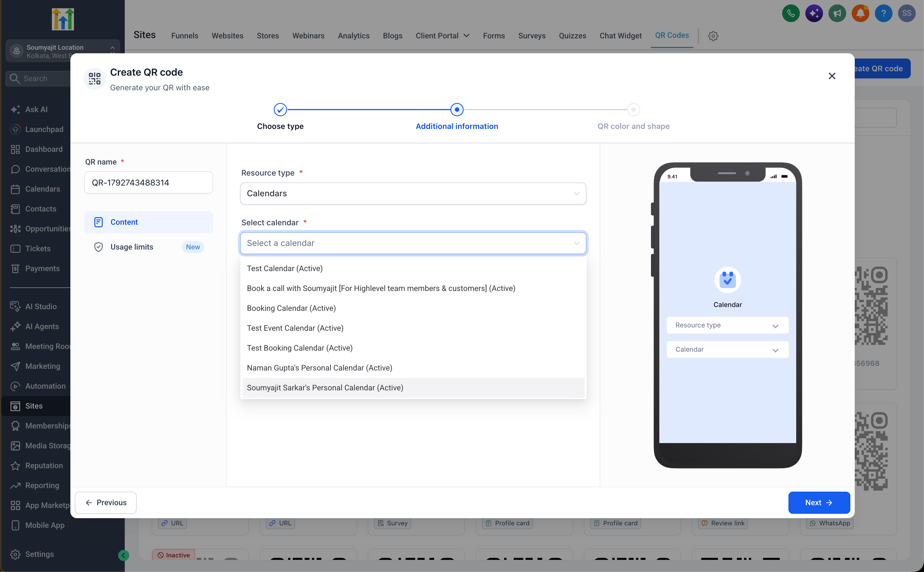Open the orange notifications bell
924x572 pixels.
(x=860, y=14)
